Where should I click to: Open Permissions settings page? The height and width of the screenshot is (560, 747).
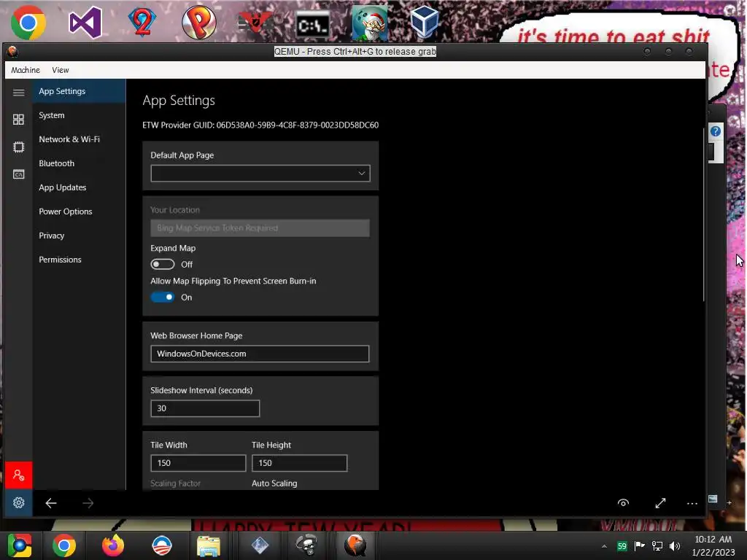pyautogui.click(x=79, y=260)
